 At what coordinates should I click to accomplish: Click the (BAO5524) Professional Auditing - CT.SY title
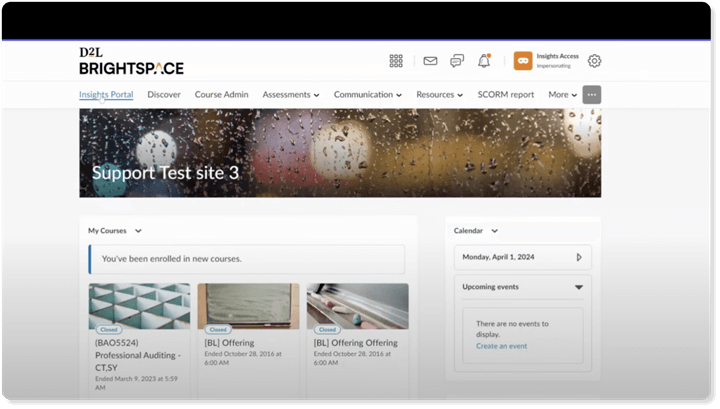click(138, 355)
